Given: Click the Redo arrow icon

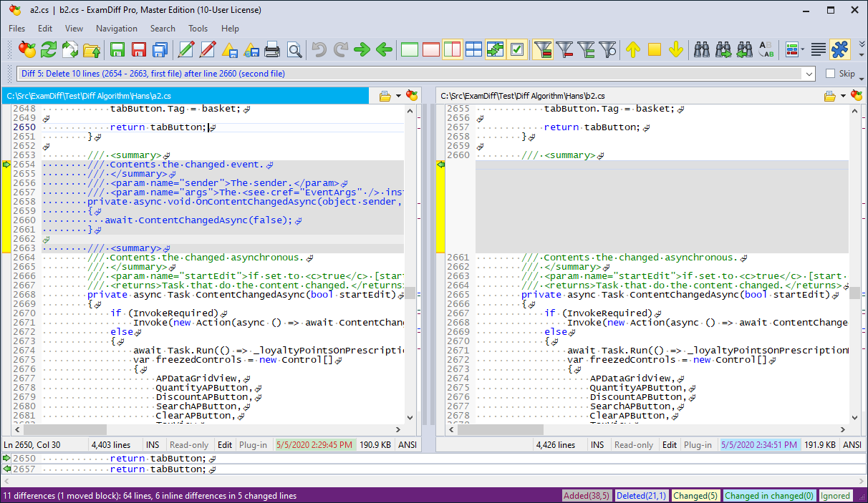Looking at the screenshot, I should (x=341, y=49).
